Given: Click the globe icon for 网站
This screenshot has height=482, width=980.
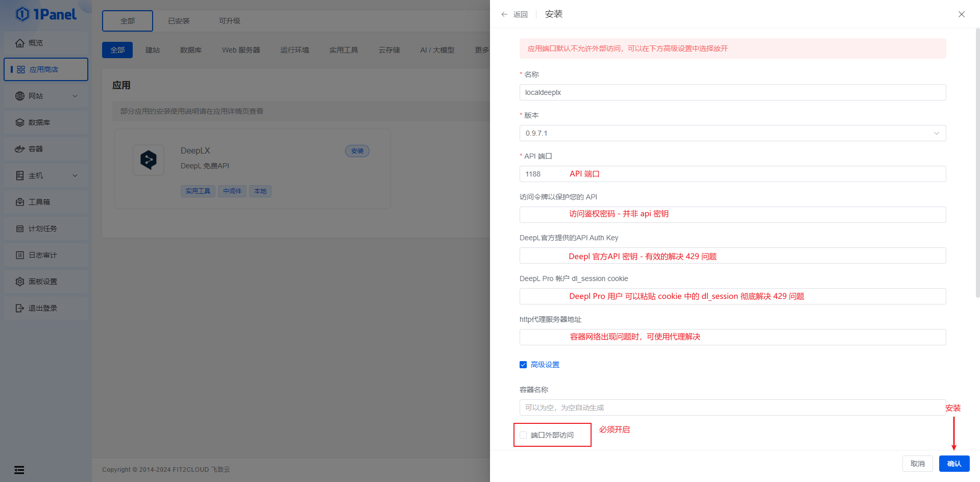Looking at the screenshot, I should (20, 96).
